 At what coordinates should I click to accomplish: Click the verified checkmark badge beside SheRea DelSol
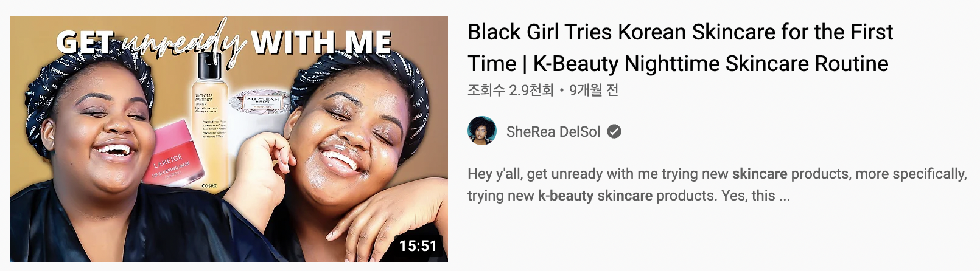click(614, 131)
